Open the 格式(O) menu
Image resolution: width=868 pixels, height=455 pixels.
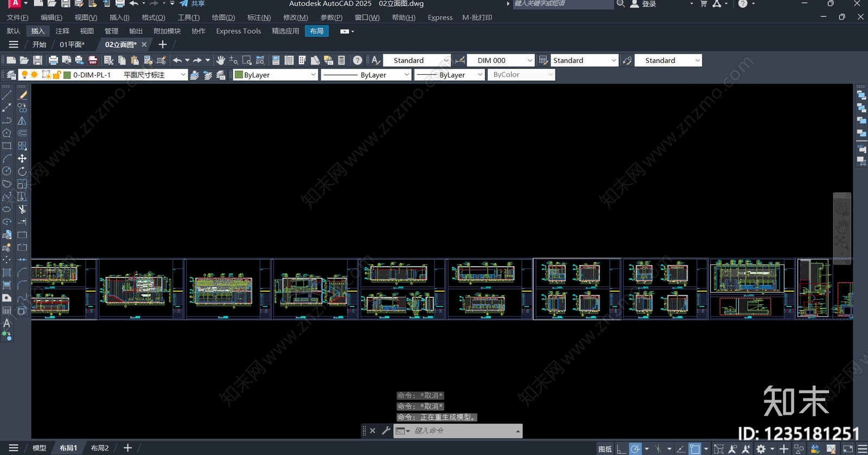point(154,17)
